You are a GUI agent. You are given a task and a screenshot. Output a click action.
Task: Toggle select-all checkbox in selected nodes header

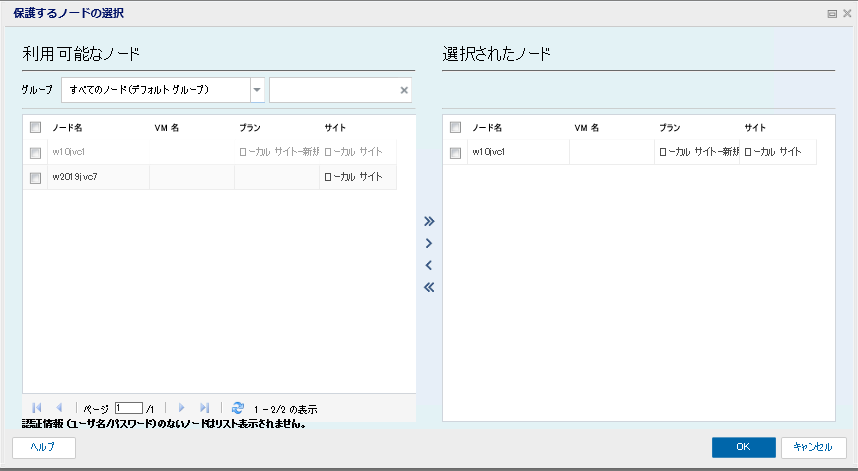455,127
